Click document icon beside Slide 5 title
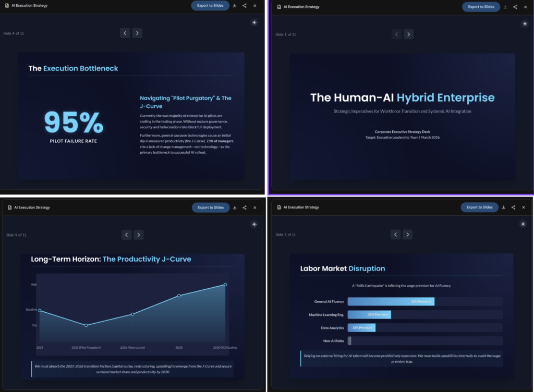 pyautogui.click(x=279, y=207)
